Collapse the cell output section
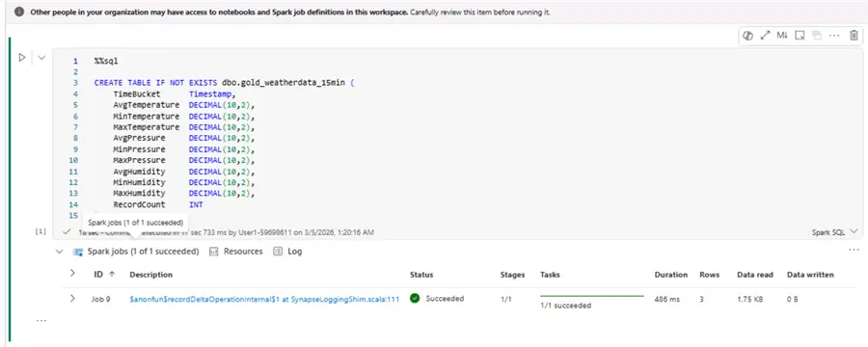The width and height of the screenshot is (868, 347). tap(59, 252)
